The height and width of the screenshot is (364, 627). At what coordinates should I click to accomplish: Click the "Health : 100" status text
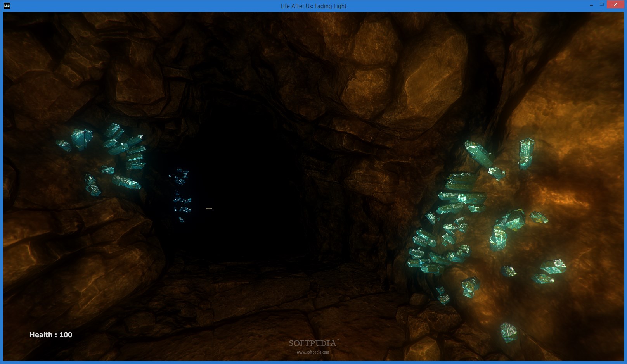51,335
